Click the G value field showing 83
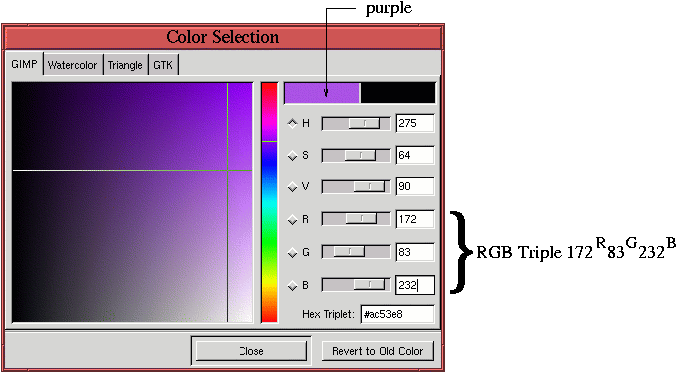 pos(415,252)
